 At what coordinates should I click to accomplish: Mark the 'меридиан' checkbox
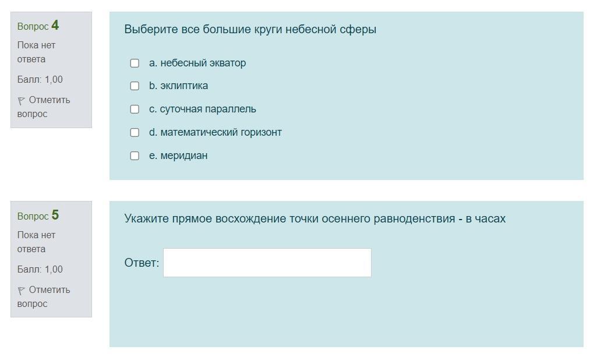click(135, 156)
